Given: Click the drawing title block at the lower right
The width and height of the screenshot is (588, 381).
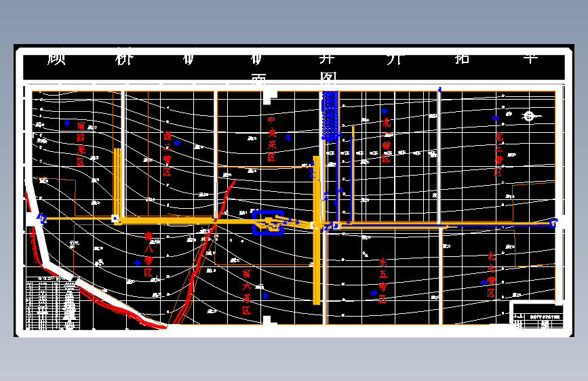Looking at the screenshot, I should pos(538,316).
